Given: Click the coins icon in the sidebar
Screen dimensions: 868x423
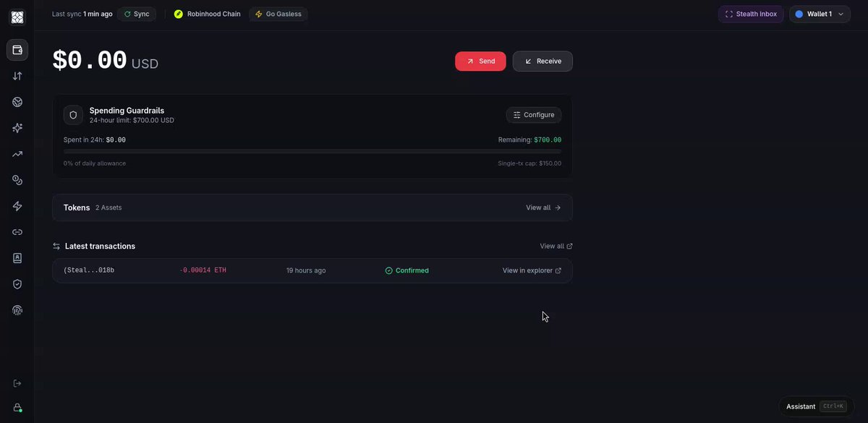Looking at the screenshot, I should [x=17, y=180].
